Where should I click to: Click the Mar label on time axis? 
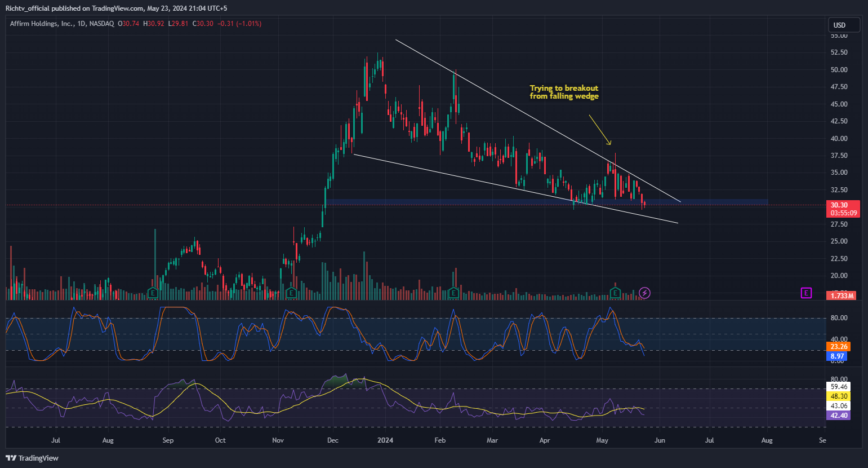(492, 440)
